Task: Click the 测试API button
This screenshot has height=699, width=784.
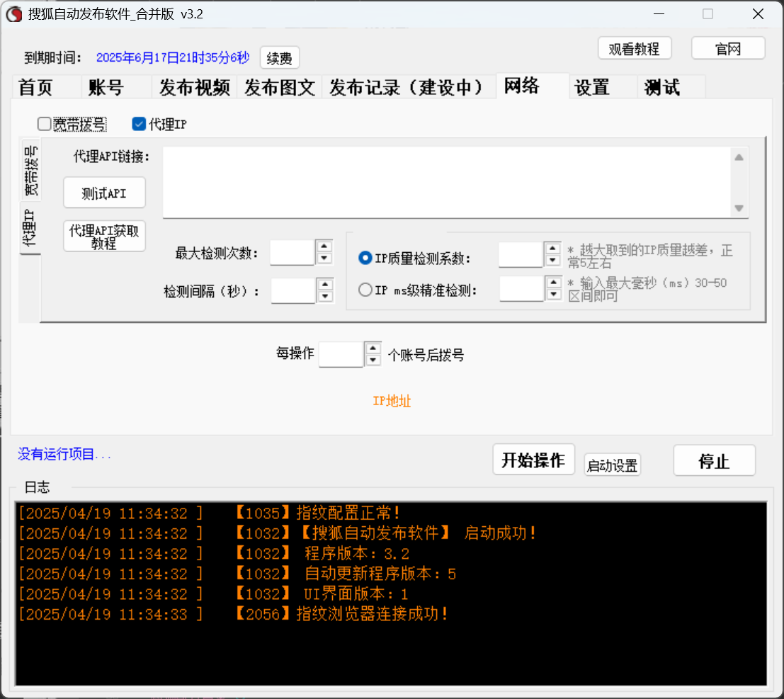Action: [x=104, y=193]
